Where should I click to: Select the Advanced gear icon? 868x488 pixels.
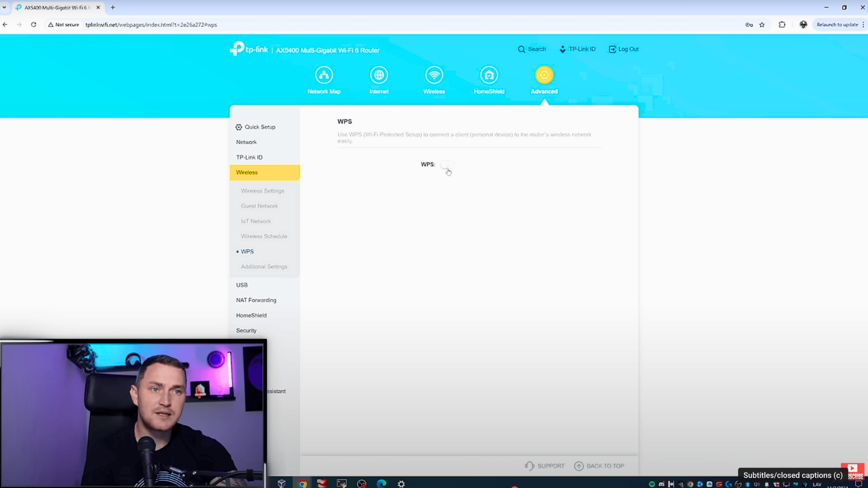[x=544, y=75]
